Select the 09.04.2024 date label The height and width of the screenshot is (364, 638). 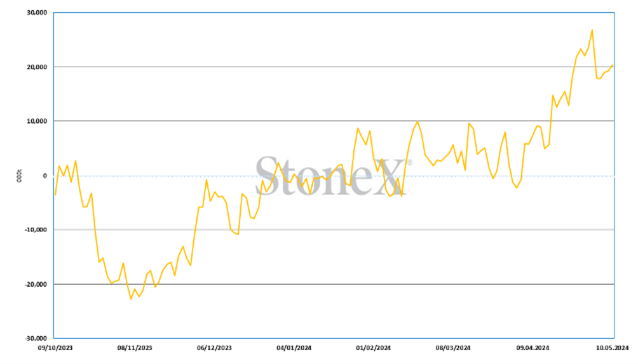tap(533, 348)
